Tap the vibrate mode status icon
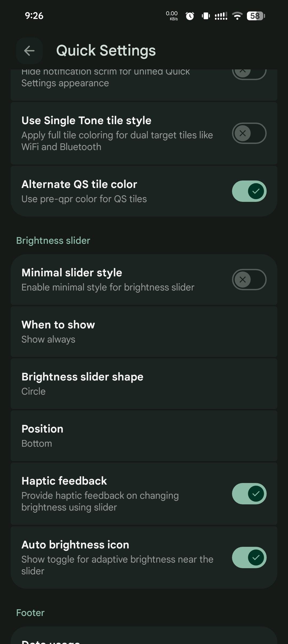The width and height of the screenshot is (288, 644). click(x=206, y=16)
